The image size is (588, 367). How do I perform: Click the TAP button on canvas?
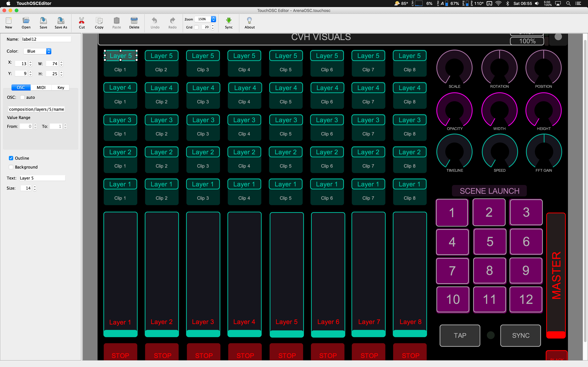pyautogui.click(x=460, y=335)
